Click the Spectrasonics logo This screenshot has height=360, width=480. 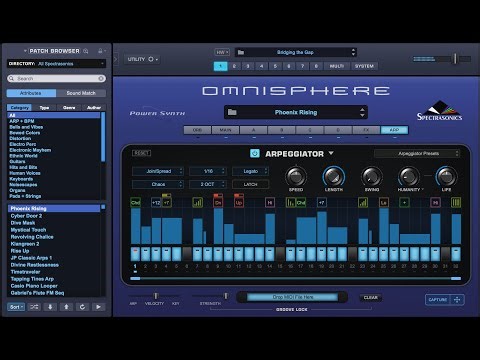point(439,111)
